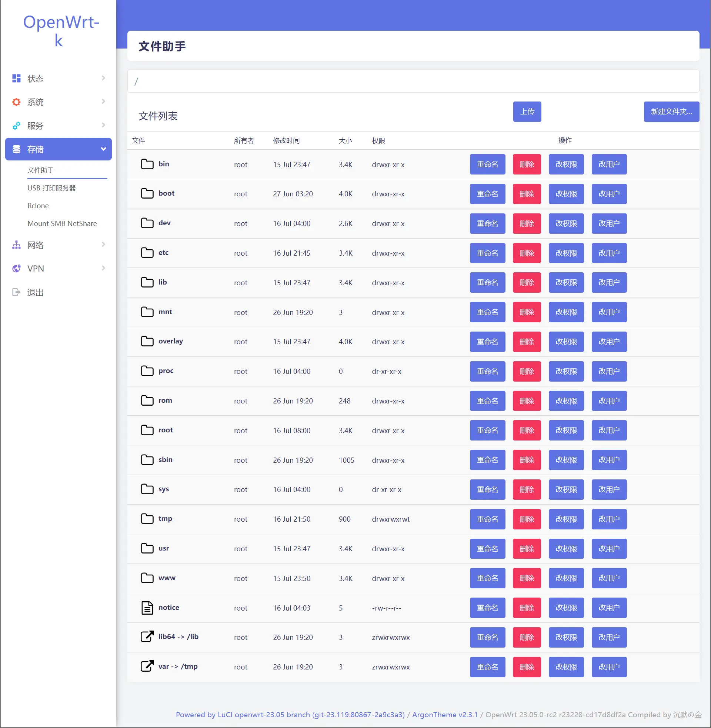Click the symlink icon for var -> /tmp

147,666
